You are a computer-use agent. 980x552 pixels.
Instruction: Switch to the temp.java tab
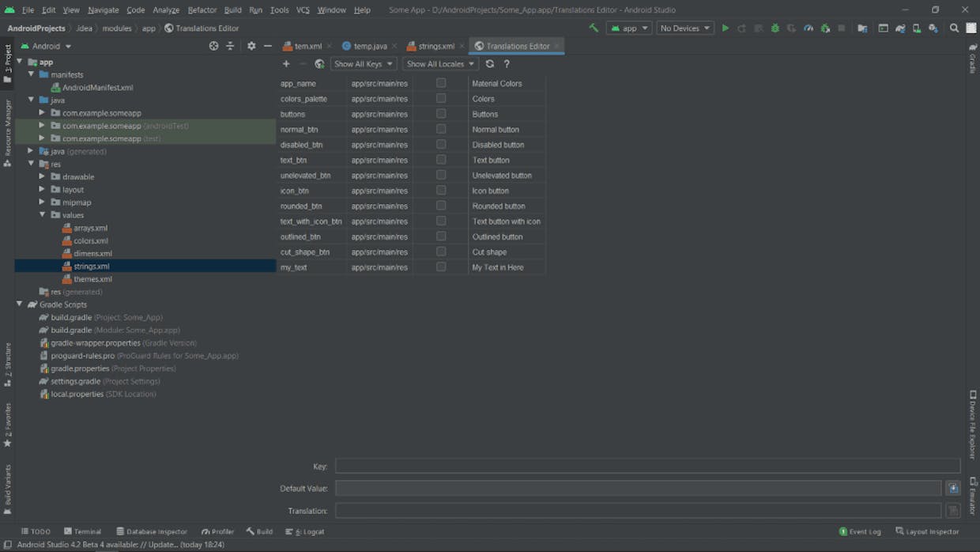click(x=368, y=46)
